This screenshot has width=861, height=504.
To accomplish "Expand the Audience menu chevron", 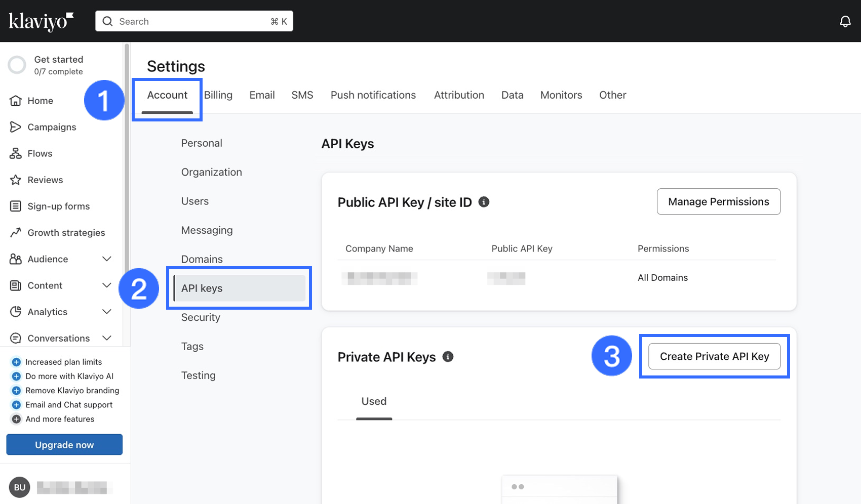I will (107, 259).
